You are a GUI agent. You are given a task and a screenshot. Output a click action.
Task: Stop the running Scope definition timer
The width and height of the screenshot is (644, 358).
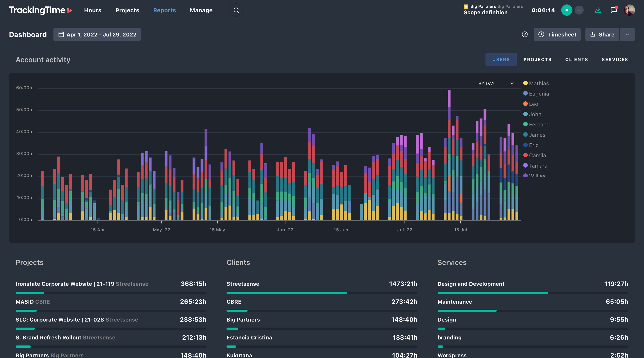tap(567, 10)
